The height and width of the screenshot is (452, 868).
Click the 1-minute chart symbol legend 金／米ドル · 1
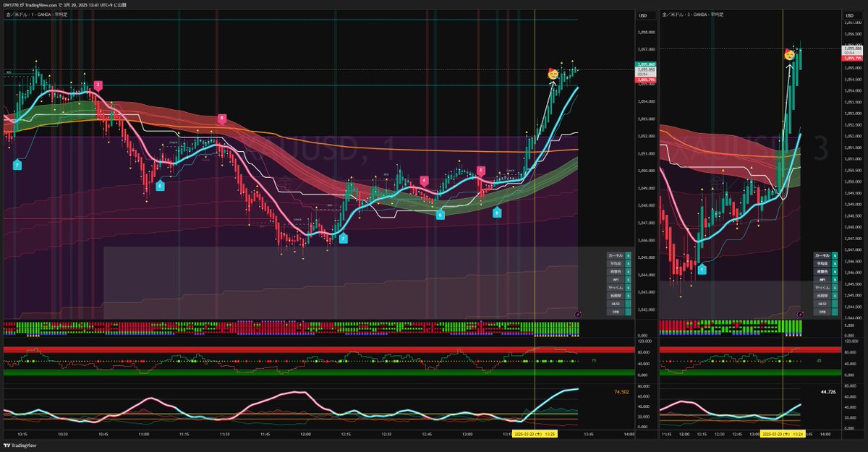pyautogui.click(x=37, y=14)
